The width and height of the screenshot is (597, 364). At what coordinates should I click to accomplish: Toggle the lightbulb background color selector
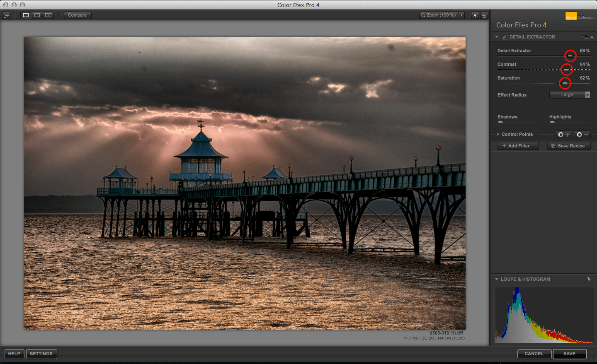pyautogui.click(x=475, y=15)
